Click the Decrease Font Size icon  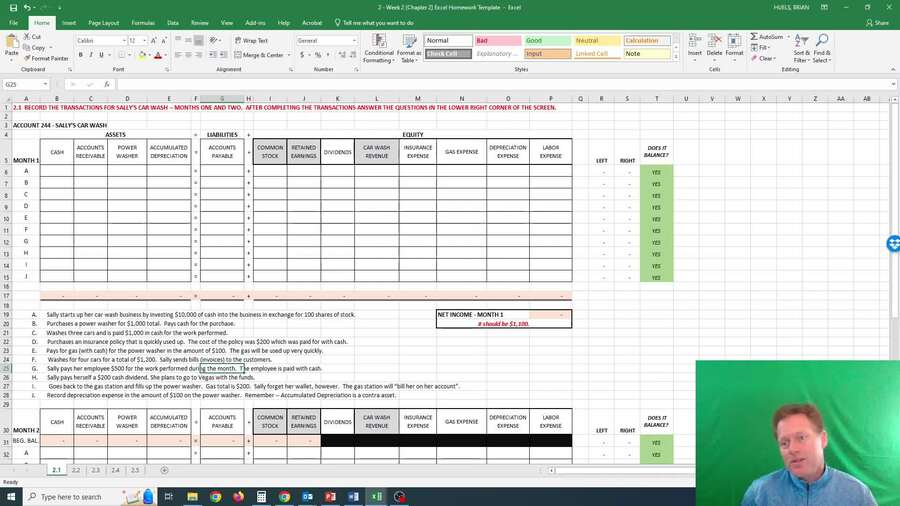pos(163,41)
